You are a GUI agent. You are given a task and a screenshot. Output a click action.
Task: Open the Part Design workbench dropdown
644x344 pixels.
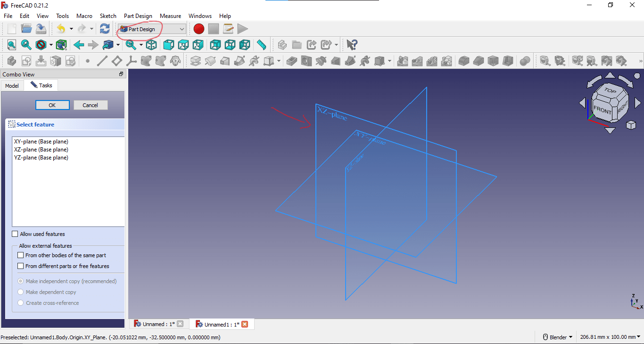pyautogui.click(x=152, y=29)
